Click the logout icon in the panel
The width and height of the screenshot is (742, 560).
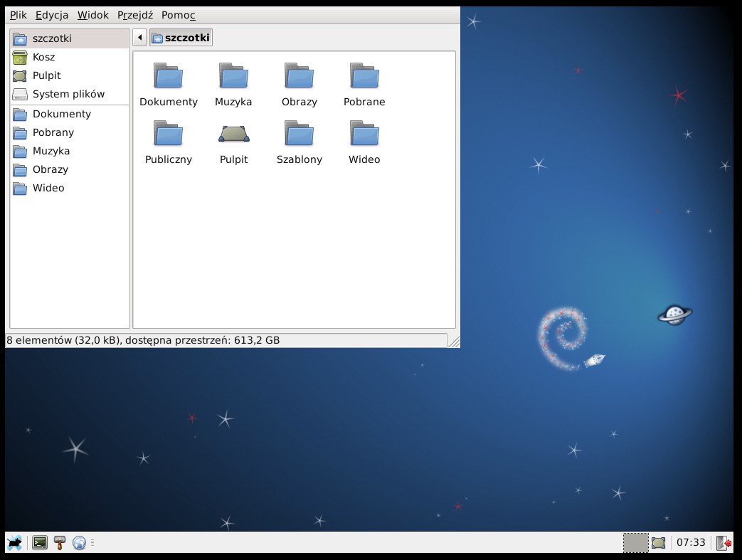pos(724,543)
